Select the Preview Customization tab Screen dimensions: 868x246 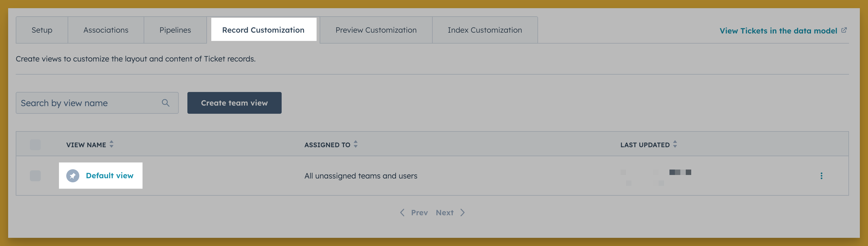tap(376, 30)
